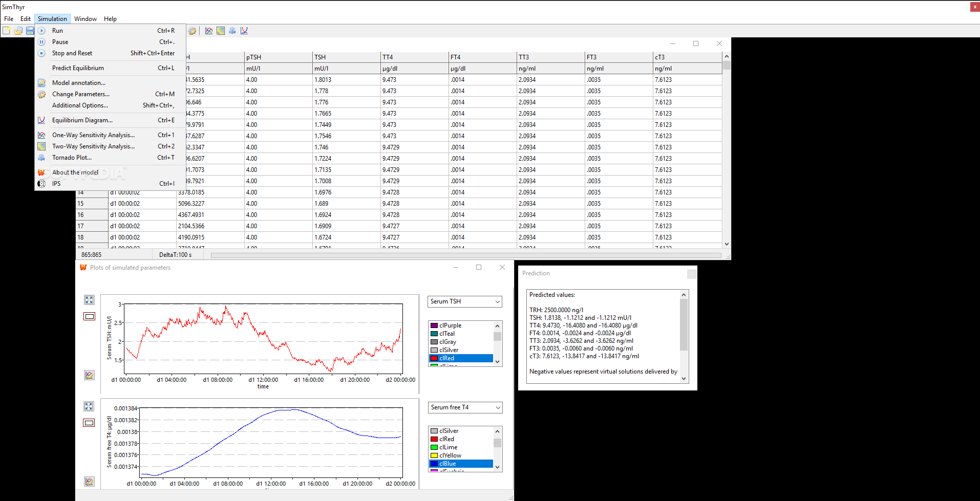Pick clYellow color in lower color list
The height and width of the screenshot is (501, 980).
[x=461, y=455]
